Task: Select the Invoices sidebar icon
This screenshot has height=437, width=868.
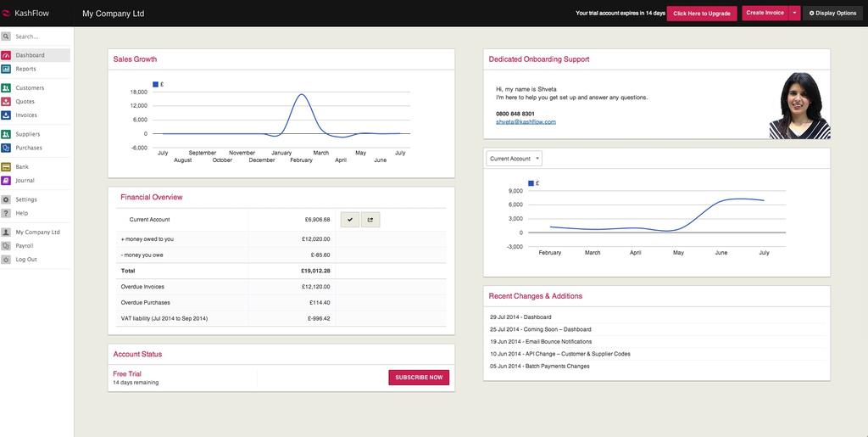Action: click(x=6, y=115)
